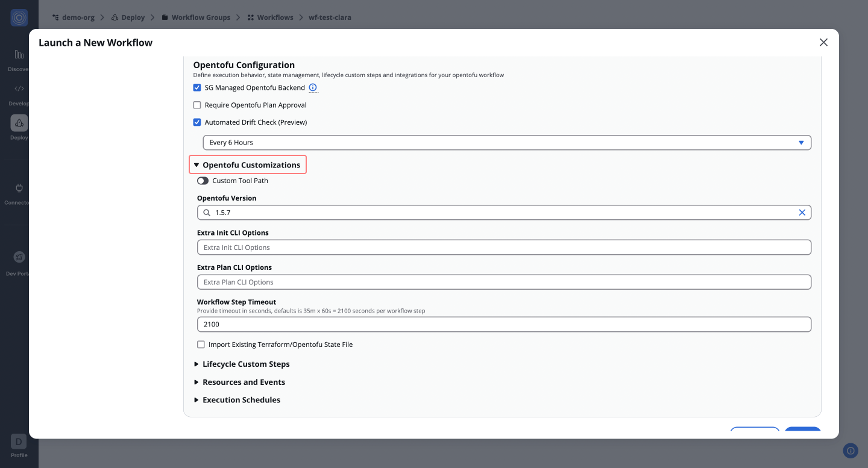Open the Every 6 Hours dropdown
868x468 pixels.
(x=507, y=143)
